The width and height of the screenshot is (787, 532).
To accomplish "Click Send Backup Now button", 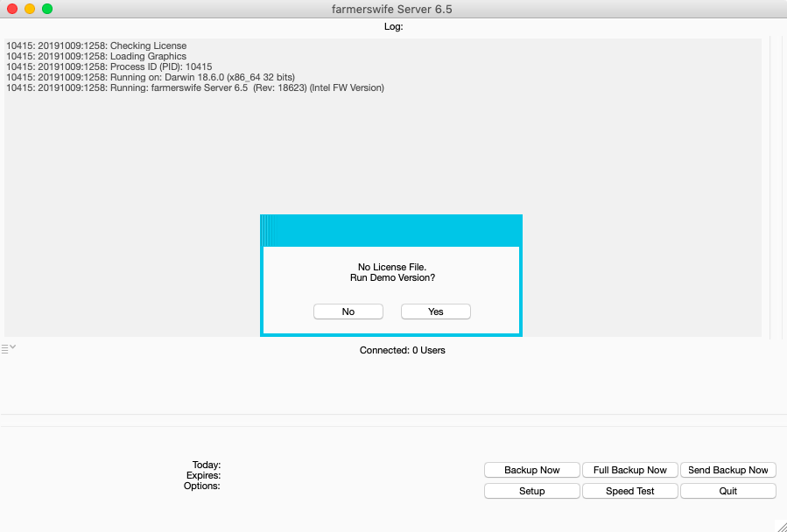I will point(727,470).
